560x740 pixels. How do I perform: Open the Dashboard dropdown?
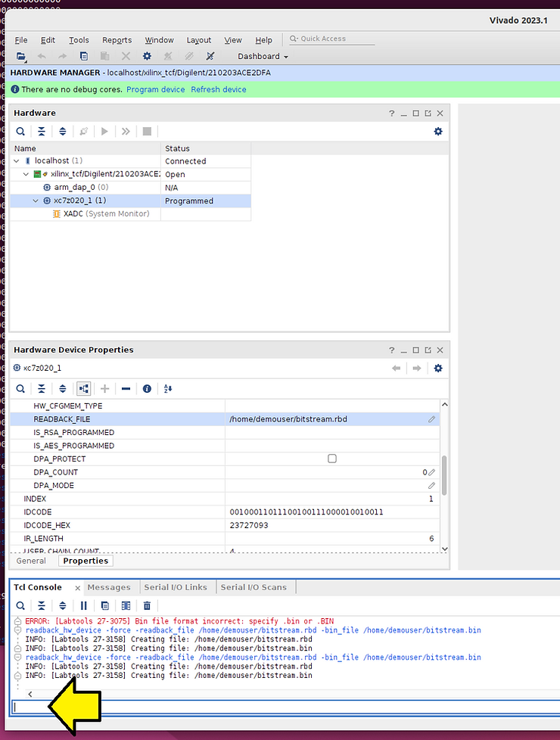(263, 56)
